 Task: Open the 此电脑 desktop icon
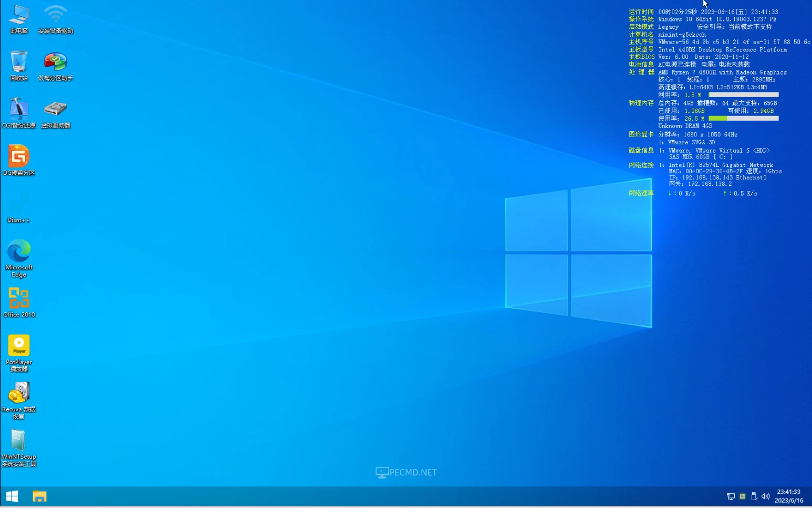19,19
